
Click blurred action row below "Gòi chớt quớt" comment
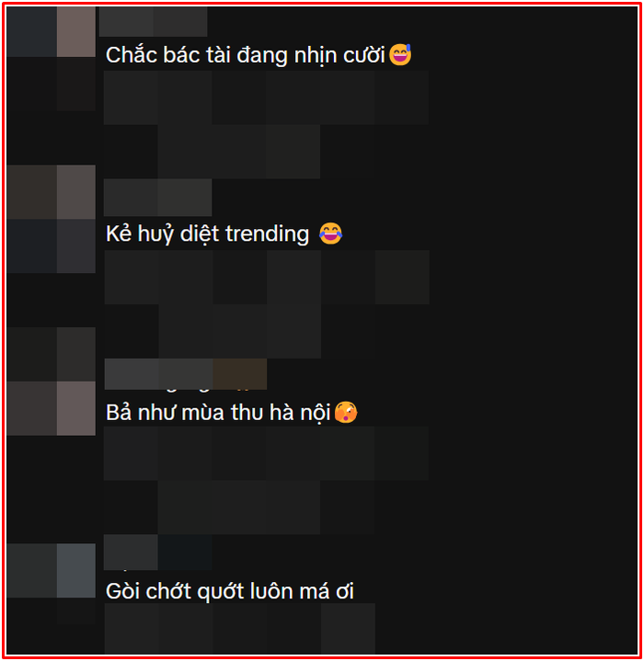[239, 628]
